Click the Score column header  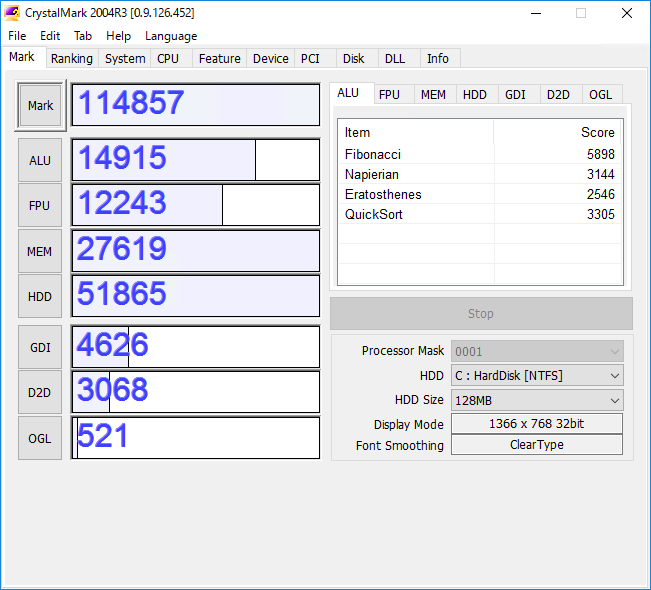pyautogui.click(x=558, y=132)
